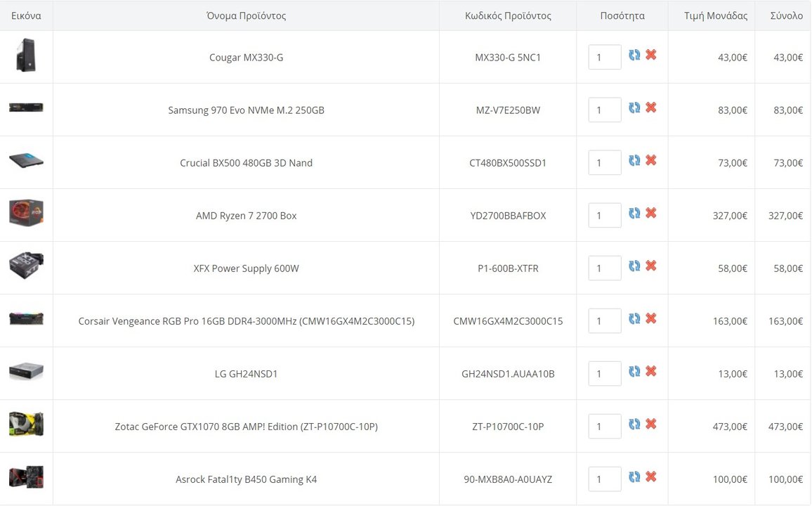Screen dimensions: 812x506
Task: Select the Σύνολο column header
Action: (786, 16)
